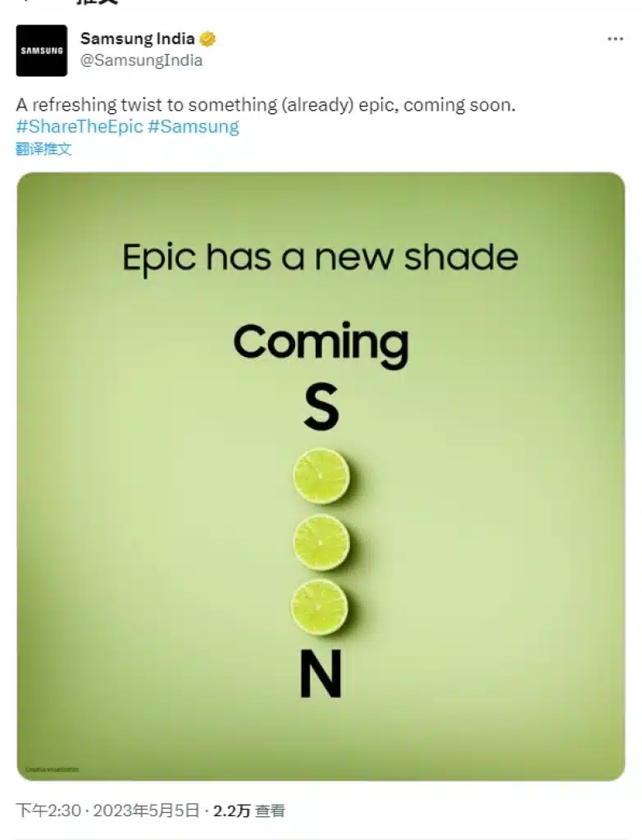Click the bold "Coming" word in the image

(x=321, y=343)
